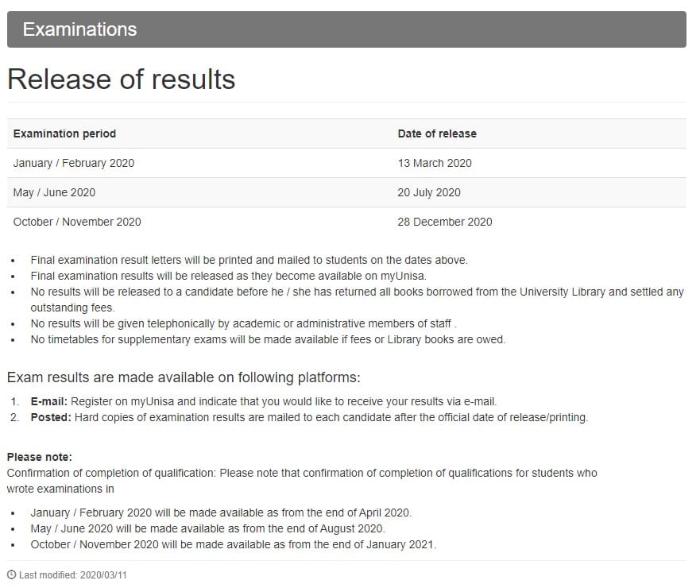Click the 20 July 2020 release date

[429, 192]
